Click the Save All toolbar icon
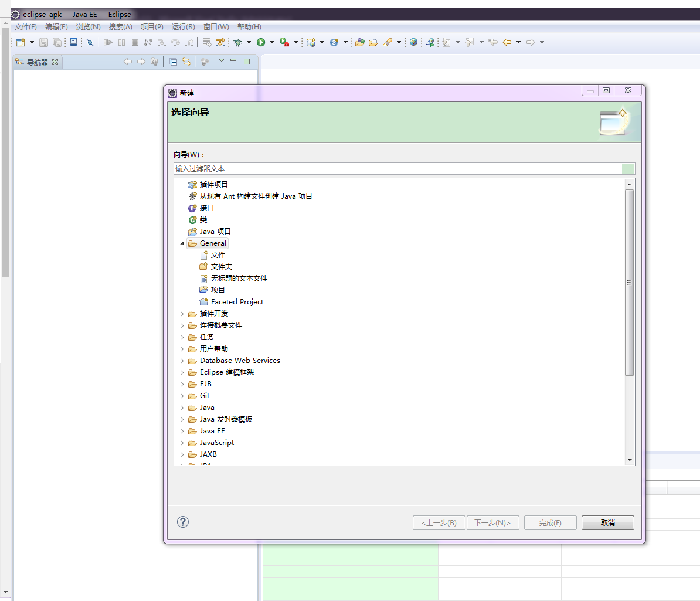 [57, 42]
